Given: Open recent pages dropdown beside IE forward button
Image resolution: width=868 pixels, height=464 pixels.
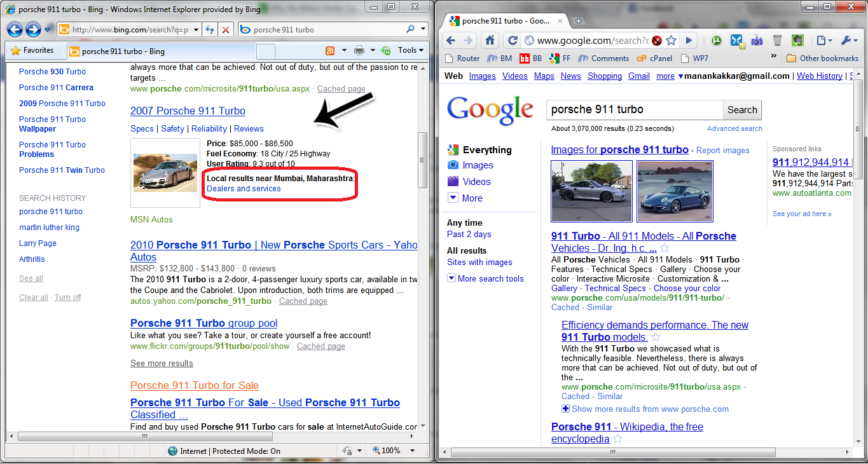Looking at the screenshot, I should pyautogui.click(x=48, y=30).
